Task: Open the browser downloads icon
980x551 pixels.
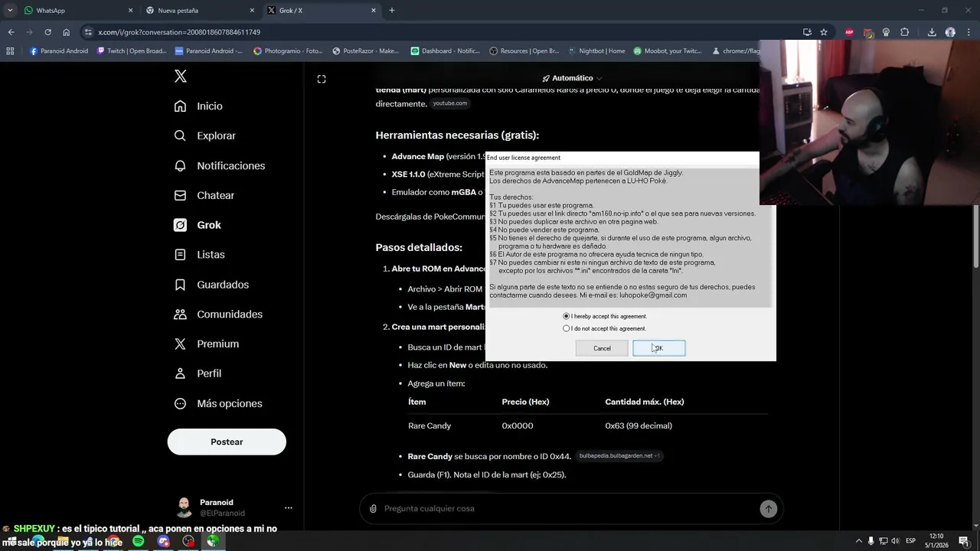Action: 932,32
